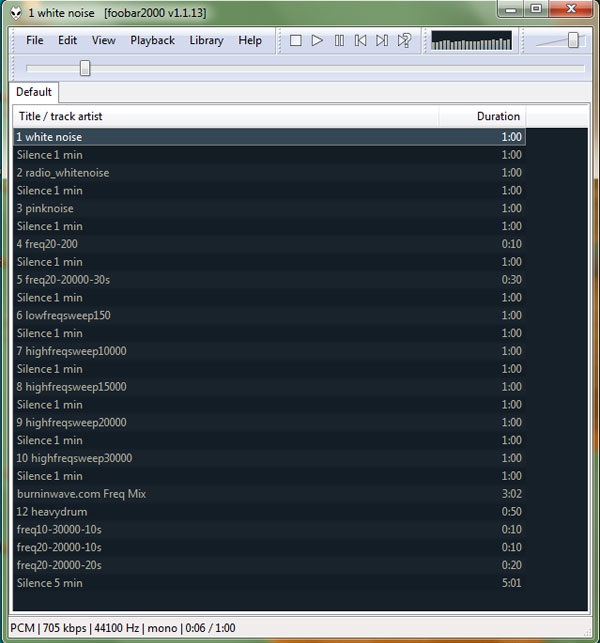
Task: Select the track '1 white noise'
Action: pos(269,137)
